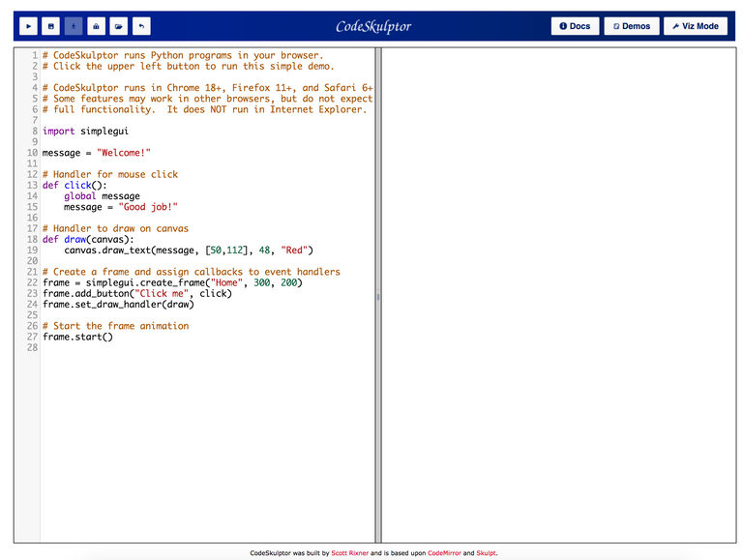Follow the Skulpt link in footer
The image size is (743, 560).
pyautogui.click(x=486, y=553)
